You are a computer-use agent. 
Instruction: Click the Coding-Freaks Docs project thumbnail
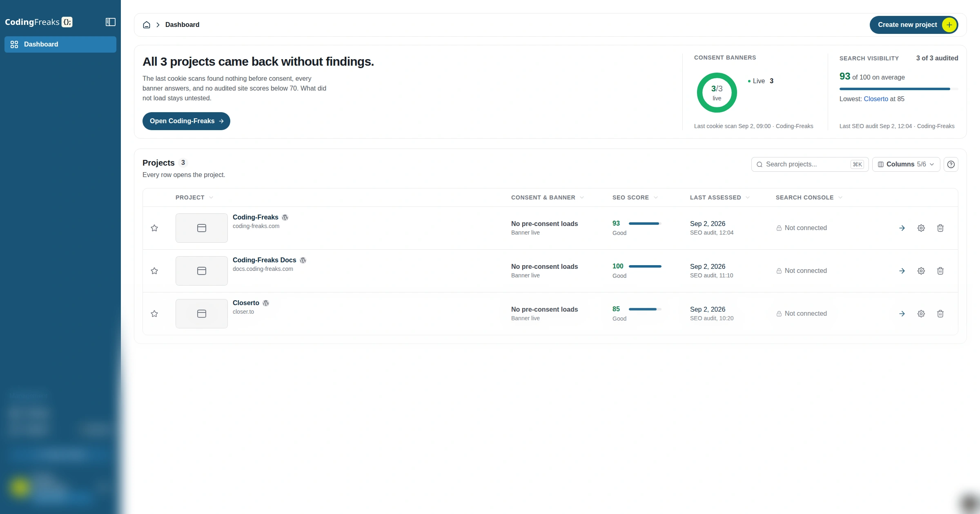tap(202, 271)
